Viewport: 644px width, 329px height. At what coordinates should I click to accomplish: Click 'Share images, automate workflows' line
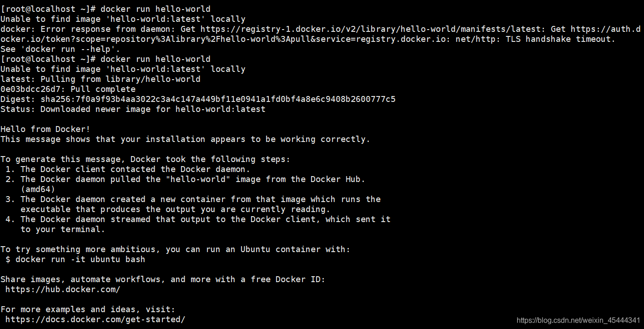coord(163,279)
